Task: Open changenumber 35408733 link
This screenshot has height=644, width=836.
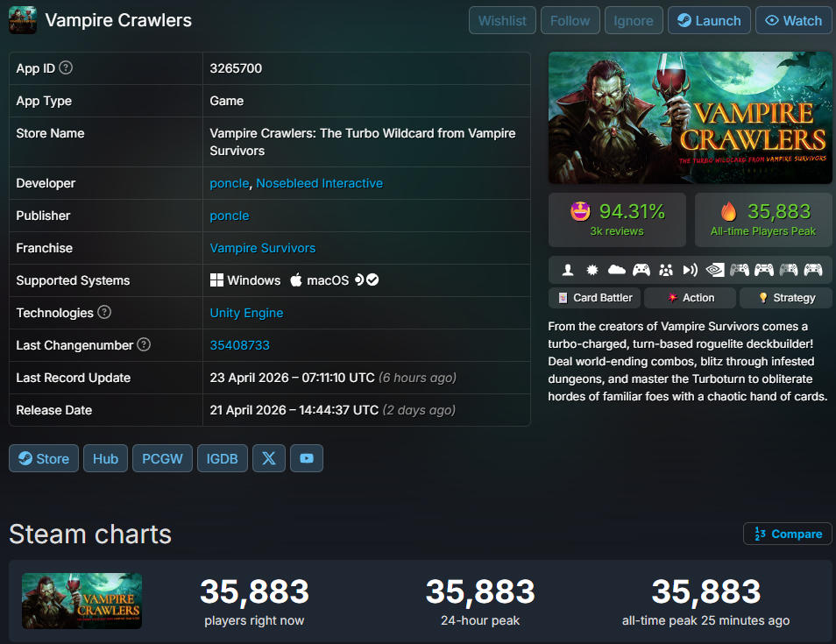Action: tap(239, 345)
